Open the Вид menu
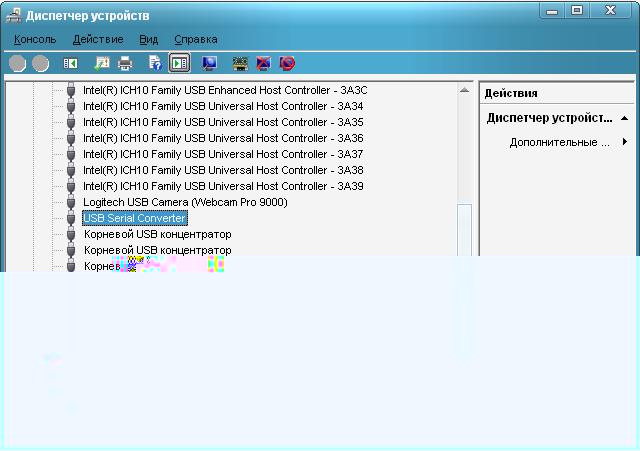 click(149, 39)
